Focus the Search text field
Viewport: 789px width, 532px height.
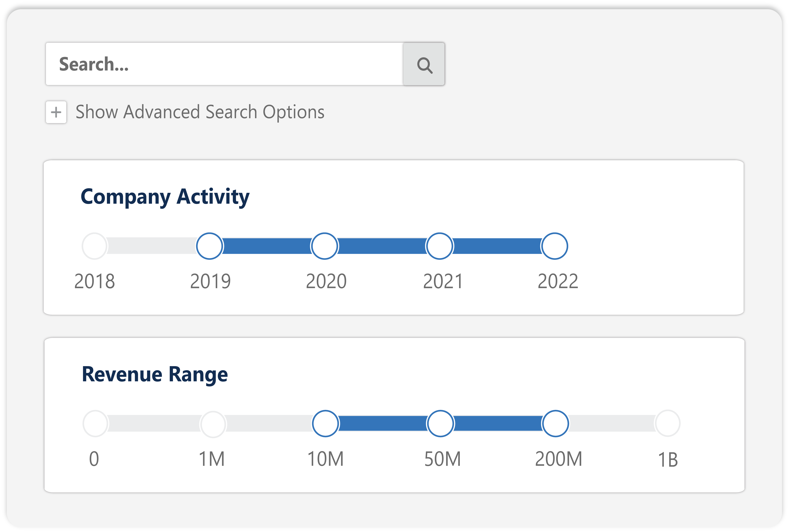224,64
